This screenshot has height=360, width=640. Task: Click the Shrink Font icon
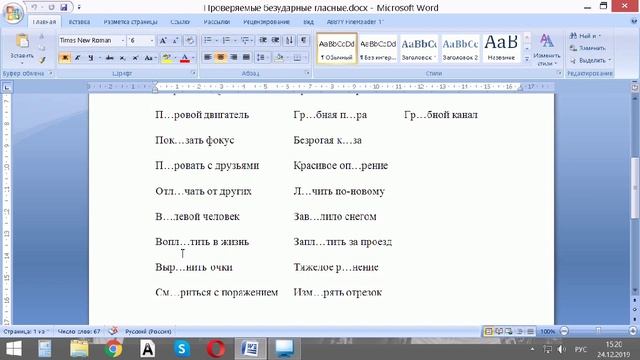176,40
